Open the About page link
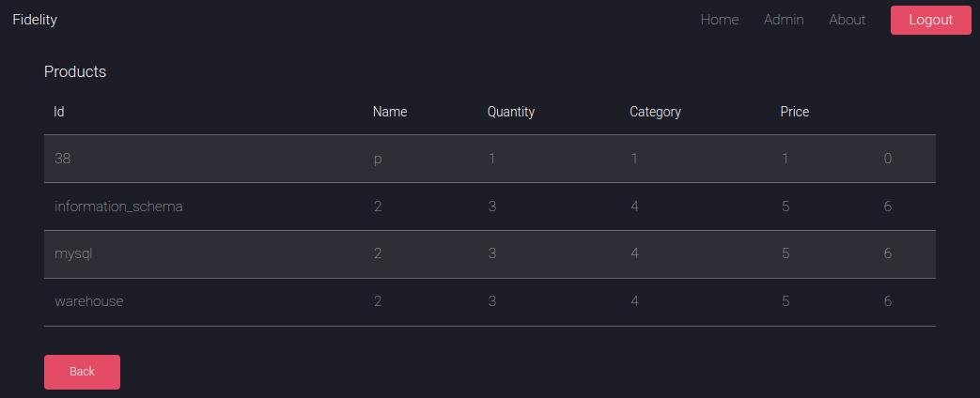 pos(847,20)
